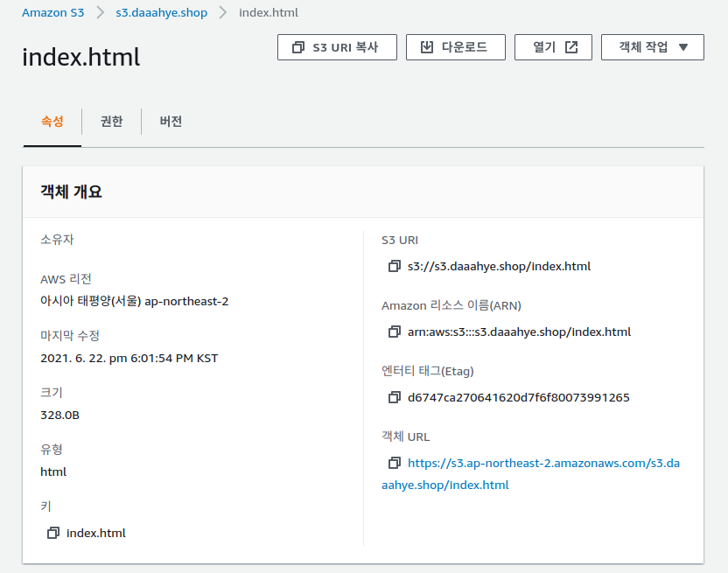Click the index.html breadcrumb text
This screenshot has width=728, height=573.
(x=269, y=12)
